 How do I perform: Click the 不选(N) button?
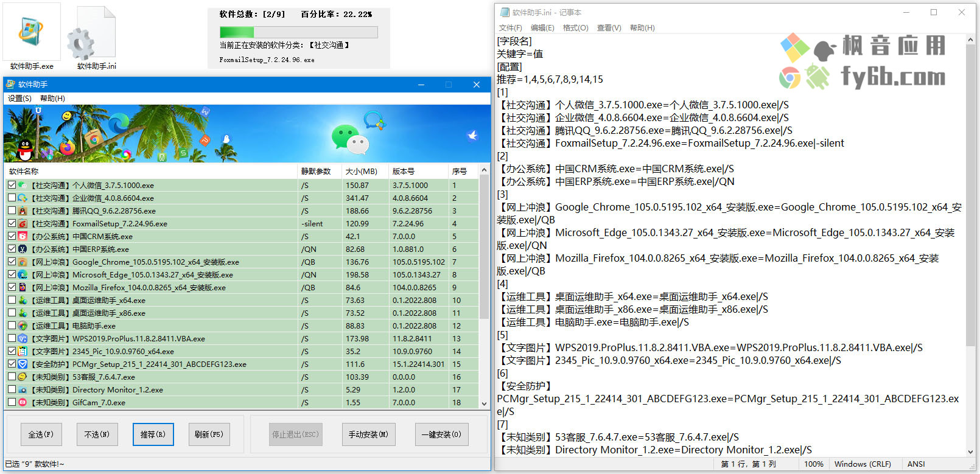coord(97,434)
